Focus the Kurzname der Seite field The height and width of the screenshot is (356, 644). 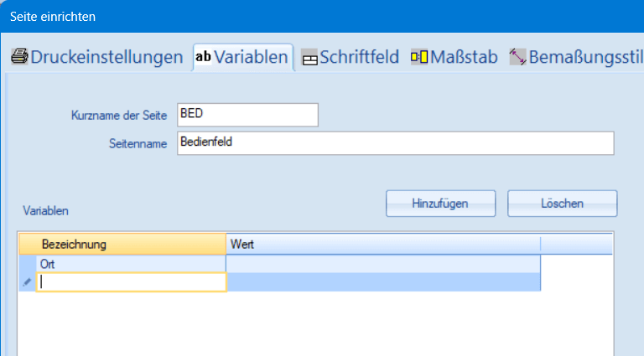[x=247, y=114]
